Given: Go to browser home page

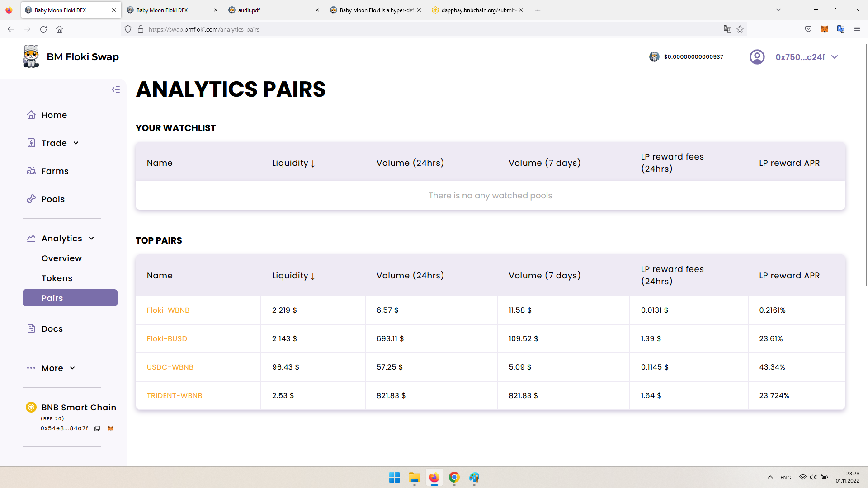Looking at the screenshot, I should click(59, 29).
